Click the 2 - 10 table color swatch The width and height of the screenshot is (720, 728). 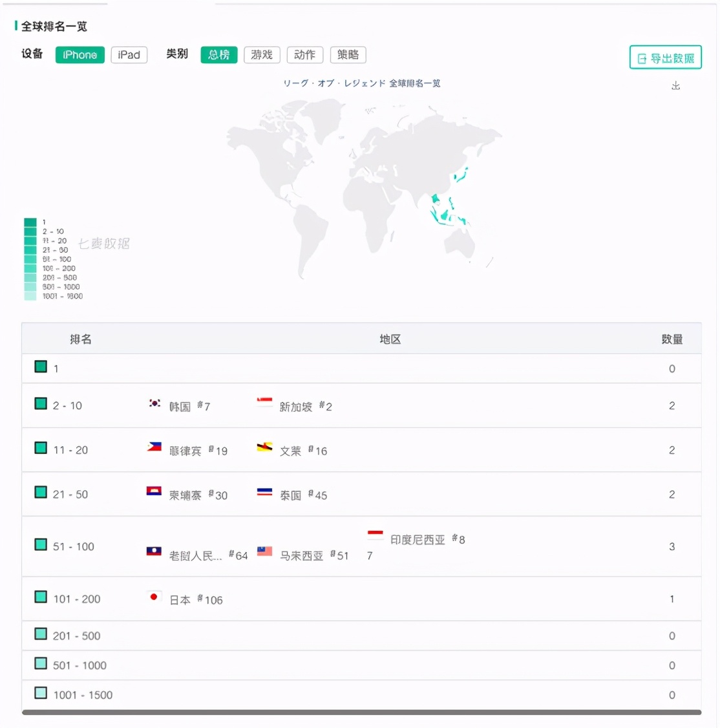click(41, 403)
